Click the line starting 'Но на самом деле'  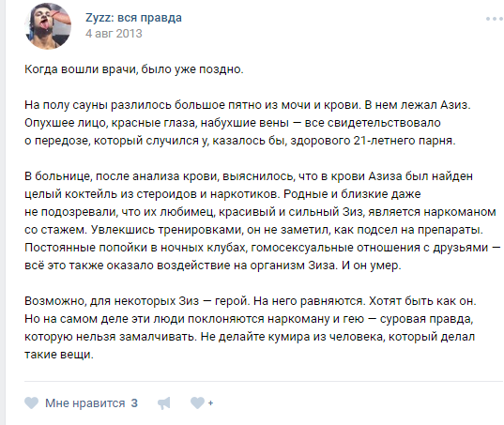tap(249, 319)
